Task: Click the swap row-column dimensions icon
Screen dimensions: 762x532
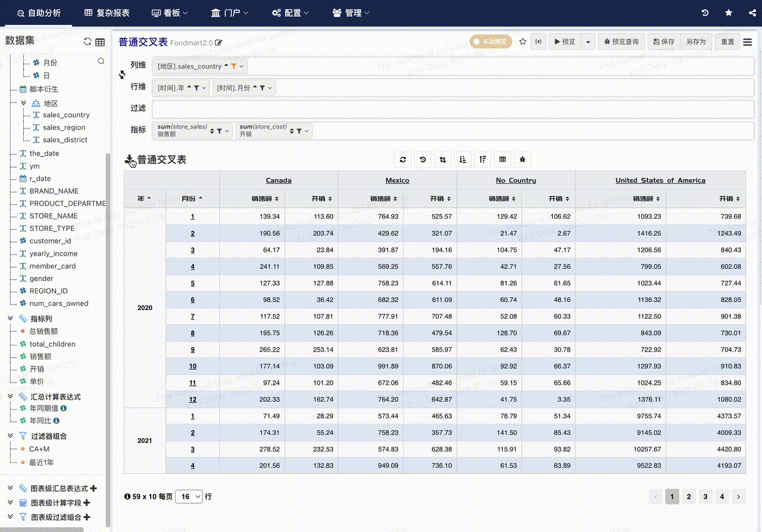Action: 122,75
